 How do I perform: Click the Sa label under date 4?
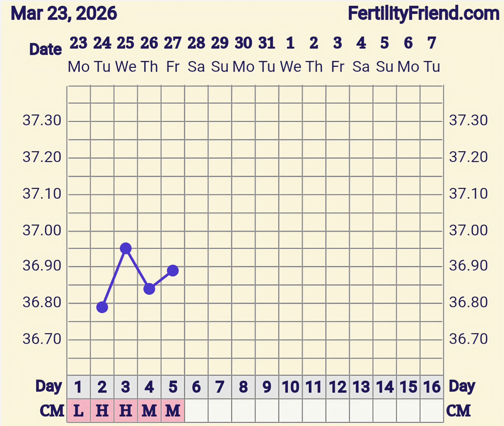(361, 67)
